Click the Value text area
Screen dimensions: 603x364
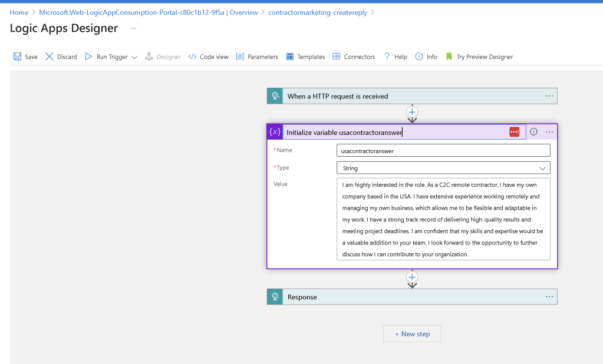443,219
